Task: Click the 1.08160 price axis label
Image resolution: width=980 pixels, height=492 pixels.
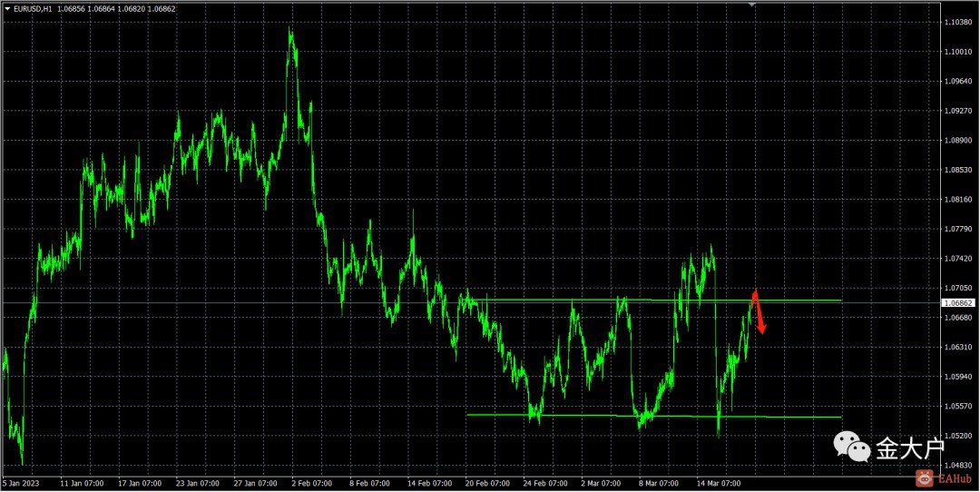Action: pyautogui.click(x=957, y=200)
